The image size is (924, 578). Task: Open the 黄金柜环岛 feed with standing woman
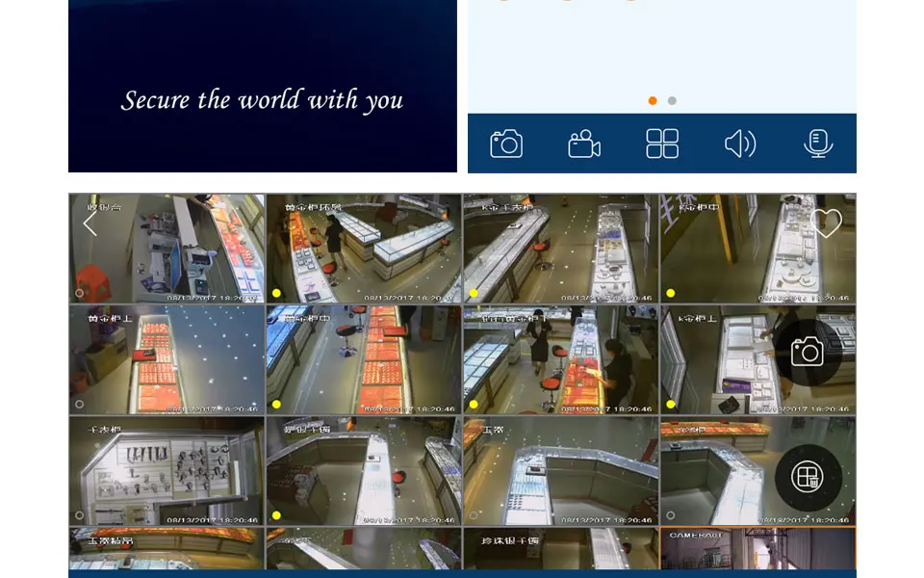364,249
